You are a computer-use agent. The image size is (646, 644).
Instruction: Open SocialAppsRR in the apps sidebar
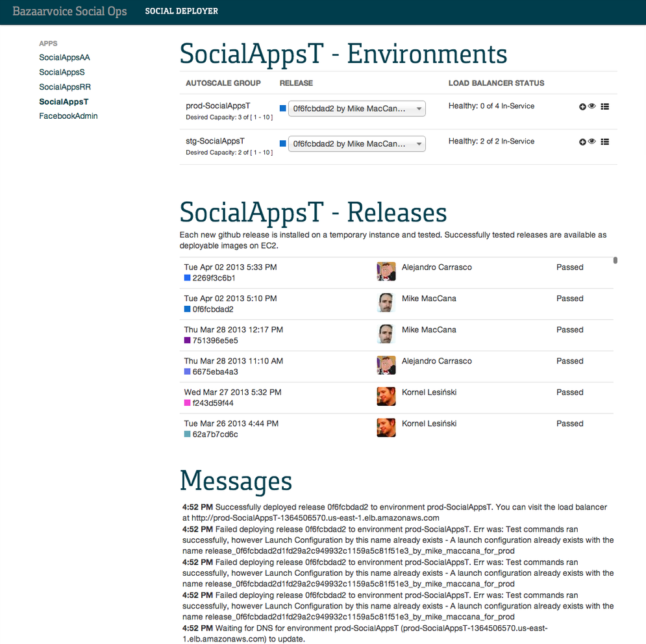[x=65, y=87]
